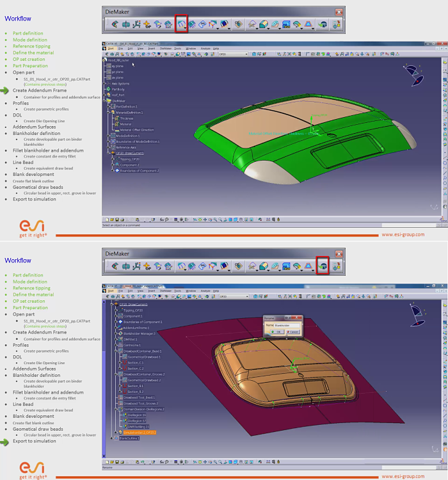Click Profiles icon in lower DieMaker toolbar
This screenshot has width=448, height=480.
192,266
